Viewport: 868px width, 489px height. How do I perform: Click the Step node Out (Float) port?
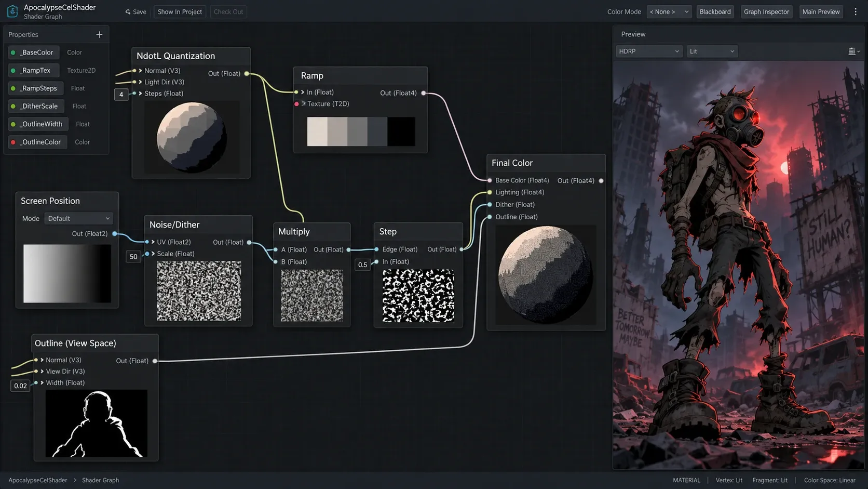462,249
